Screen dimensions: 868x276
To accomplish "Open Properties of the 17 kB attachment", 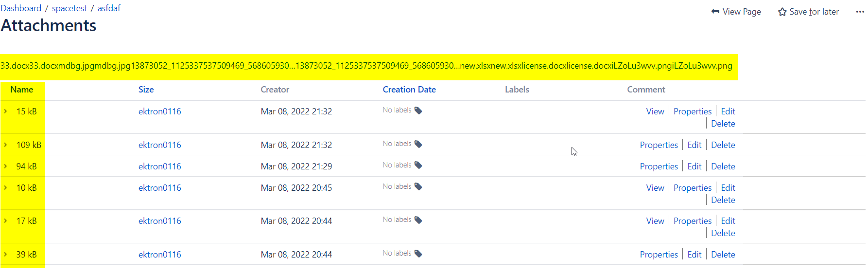I will (x=693, y=221).
